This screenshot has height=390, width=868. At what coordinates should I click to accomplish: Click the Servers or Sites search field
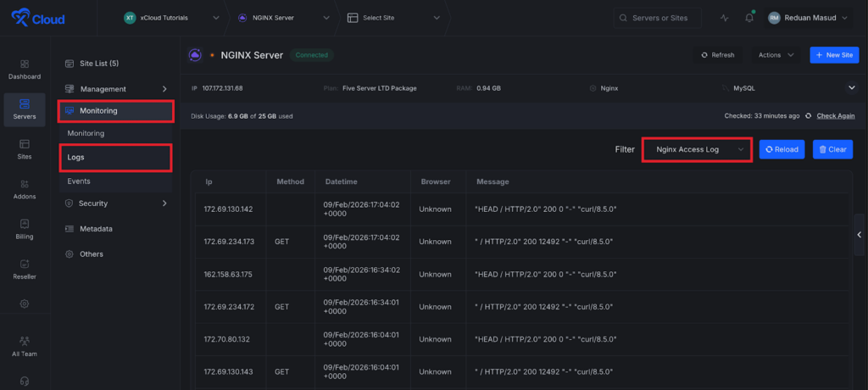pyautogui.click(x=657, y=18)
